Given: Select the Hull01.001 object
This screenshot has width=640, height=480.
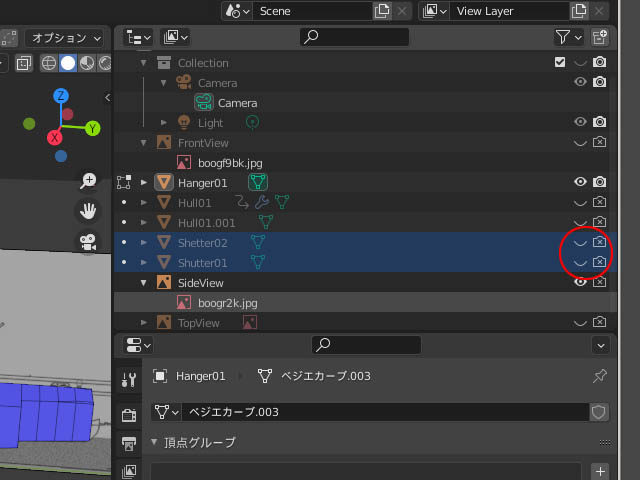Looking at the screenshot, I should tap(207, 223).
